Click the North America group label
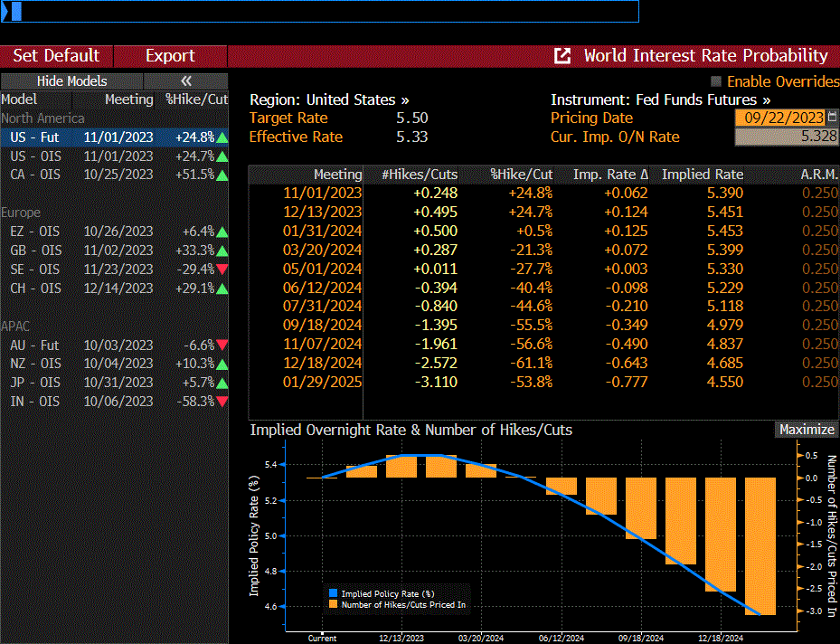 42,118
